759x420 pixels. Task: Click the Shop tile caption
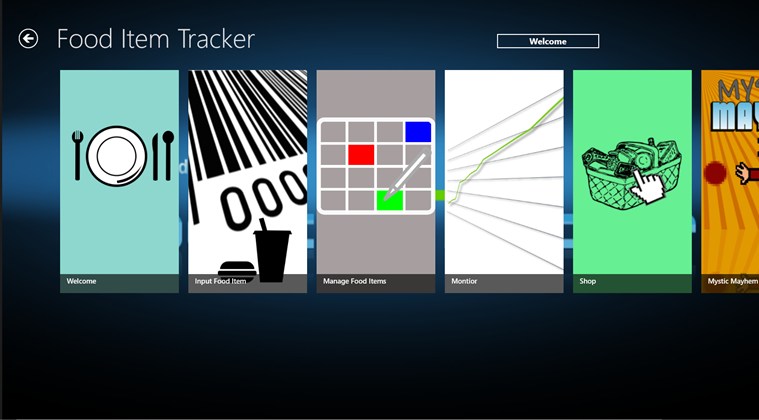tap(588, 282)
